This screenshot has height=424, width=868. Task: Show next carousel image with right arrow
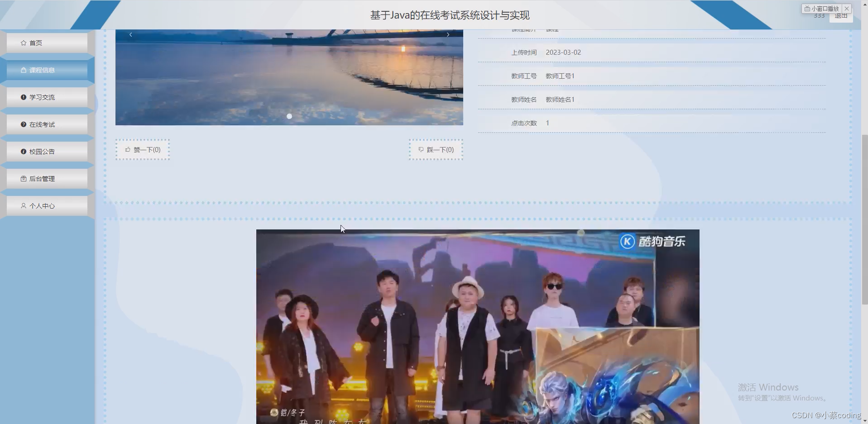click(x=448, y=35)
